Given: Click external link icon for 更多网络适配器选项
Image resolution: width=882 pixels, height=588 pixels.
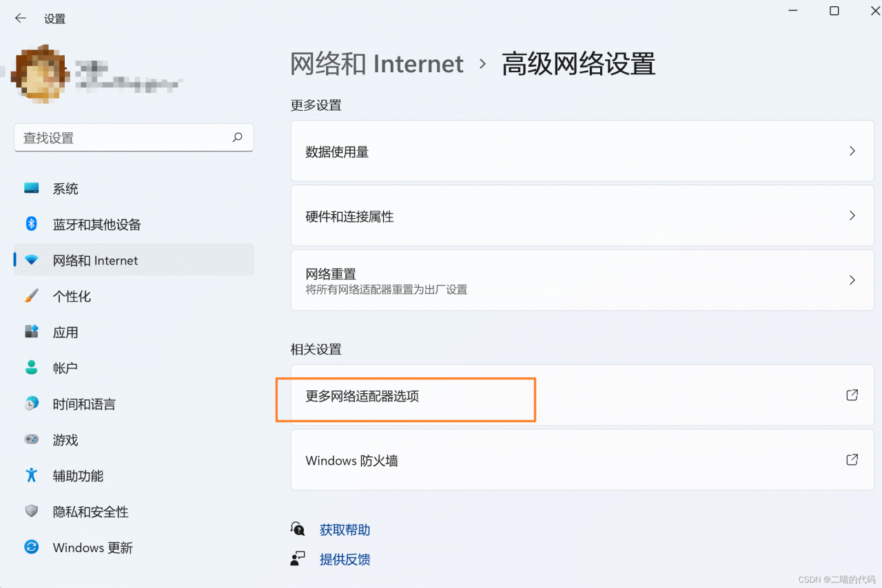Looking at the screenshot, I should pos(852,395).
